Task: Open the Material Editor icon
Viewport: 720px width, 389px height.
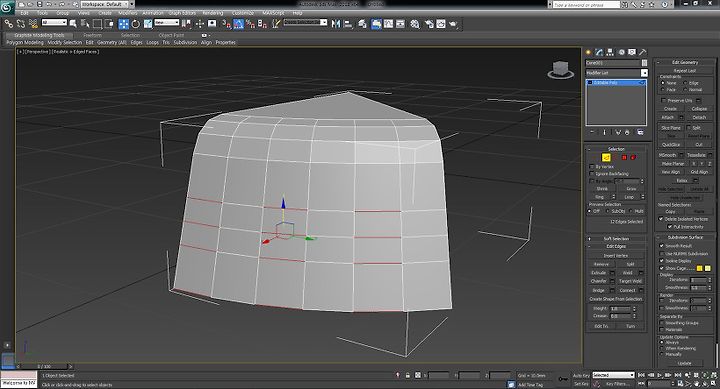Action: pyautogui.click(x=415, y=23)
